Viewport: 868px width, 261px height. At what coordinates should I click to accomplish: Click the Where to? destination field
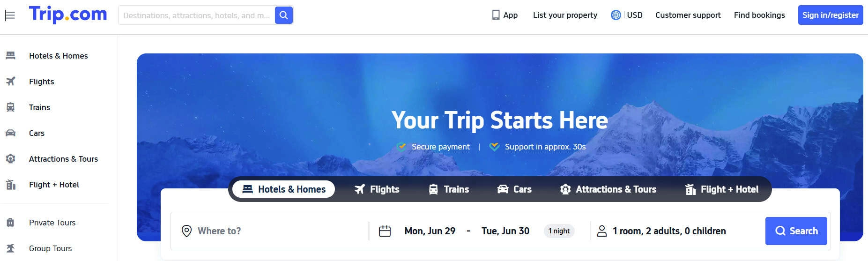(x=270, y=231)
